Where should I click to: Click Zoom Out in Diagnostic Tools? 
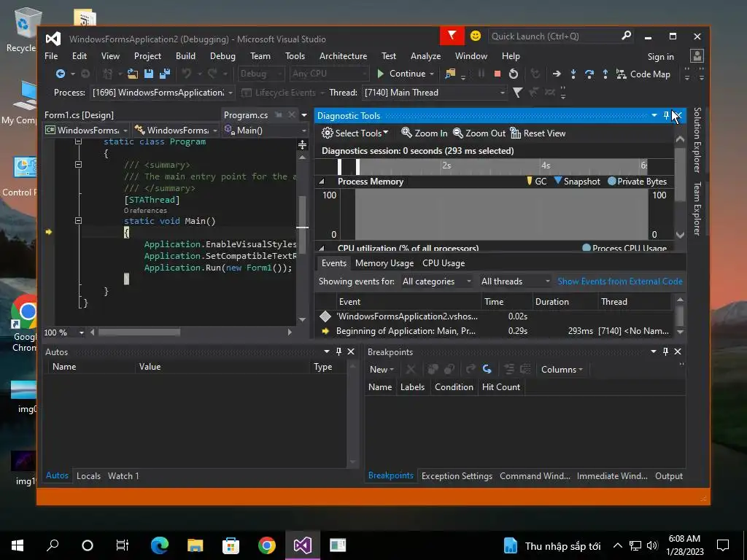tap(479, 133)
